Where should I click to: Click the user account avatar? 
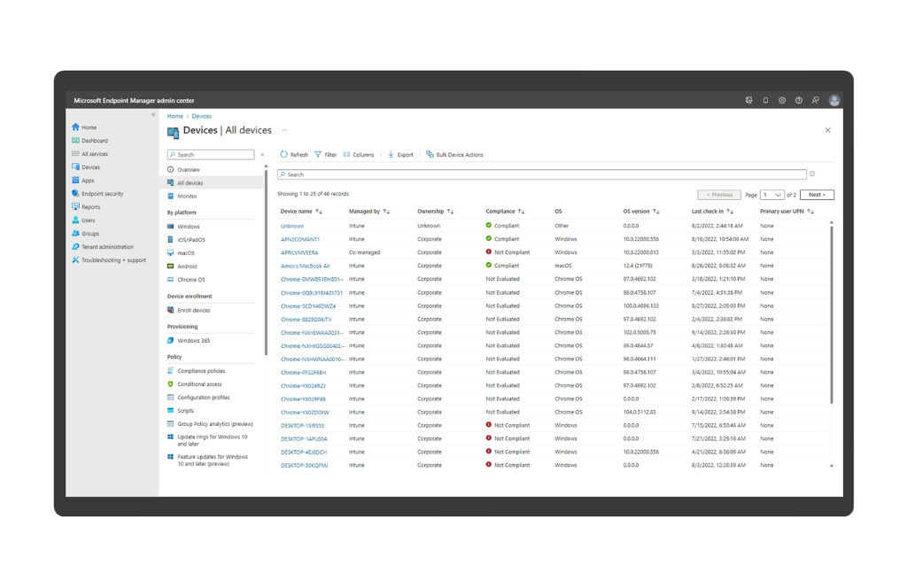point(834,101)
